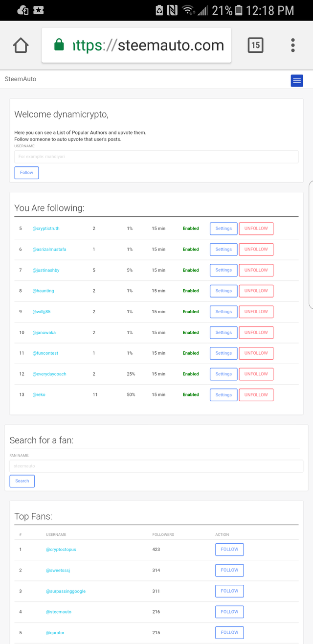313x644 pixels.
Task: Open the browser tab switcher showing 15
Action: click(255, 46)
